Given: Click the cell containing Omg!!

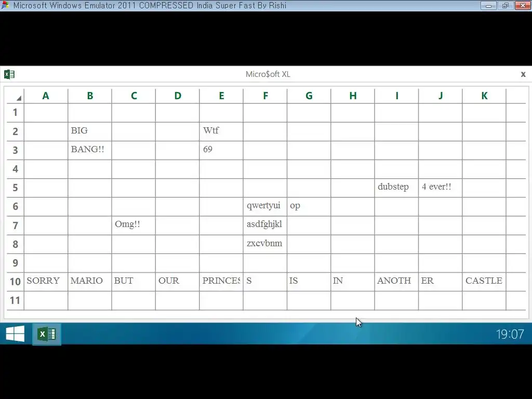Looking at the screenshot, I should pos(134,225).
